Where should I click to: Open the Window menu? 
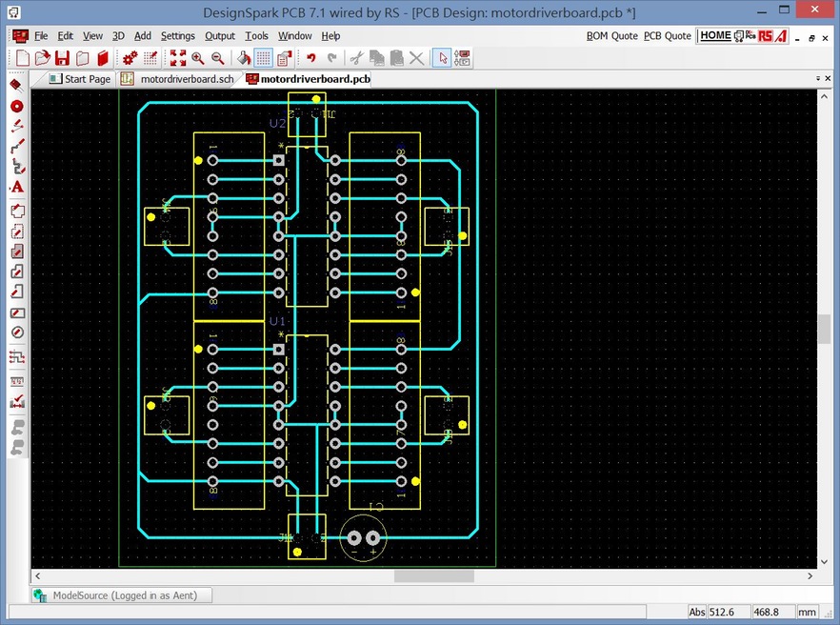(x=294, y=36)
